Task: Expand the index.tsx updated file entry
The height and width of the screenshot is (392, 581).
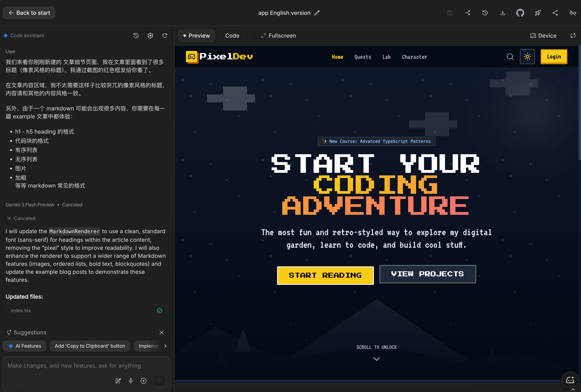Action: [x=86, y=310]
